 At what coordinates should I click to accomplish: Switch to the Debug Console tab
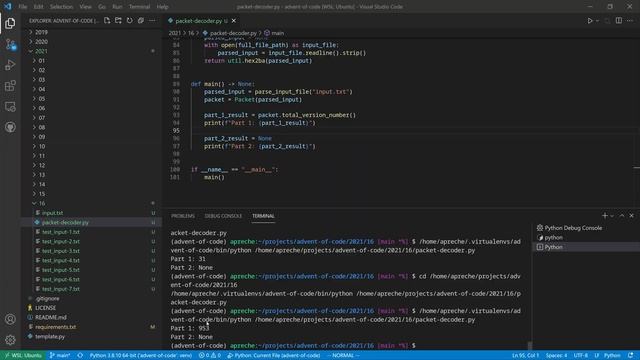point(223,216)
